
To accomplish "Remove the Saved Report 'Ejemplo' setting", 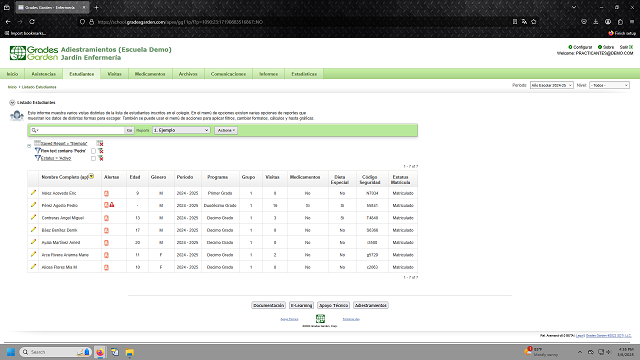I will tap(100, 143).
